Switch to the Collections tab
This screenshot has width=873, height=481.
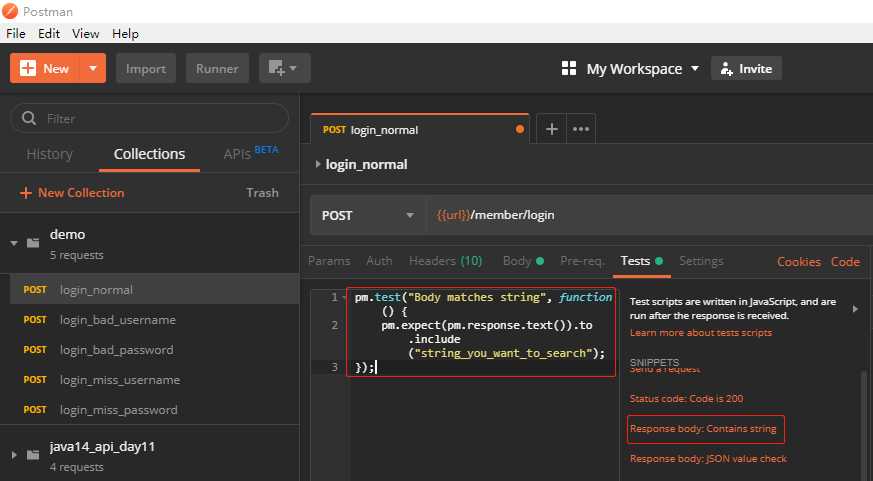pyautogui.click(x=149, y=154)
